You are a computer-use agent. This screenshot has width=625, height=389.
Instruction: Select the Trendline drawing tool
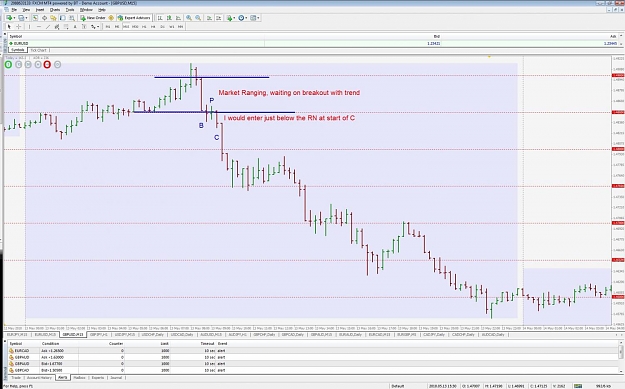coord(48,27)
